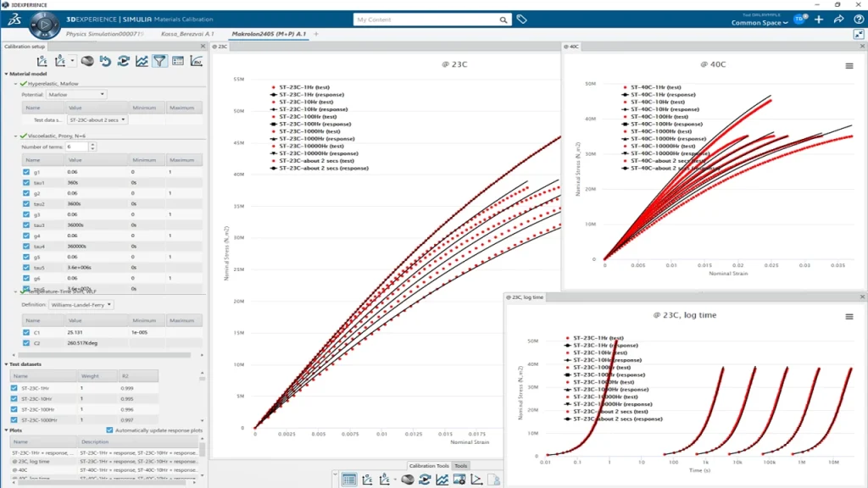Open the Potential Marlow dropdown
The image size is (868, 488).
tap(76, 95)
